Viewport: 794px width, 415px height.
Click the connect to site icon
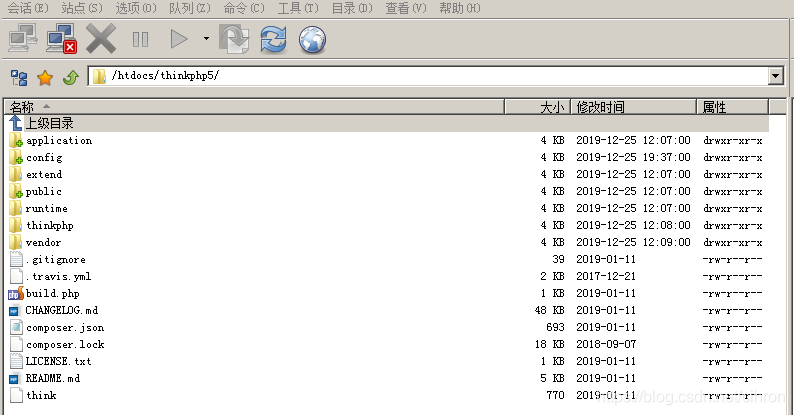[23, 39]
